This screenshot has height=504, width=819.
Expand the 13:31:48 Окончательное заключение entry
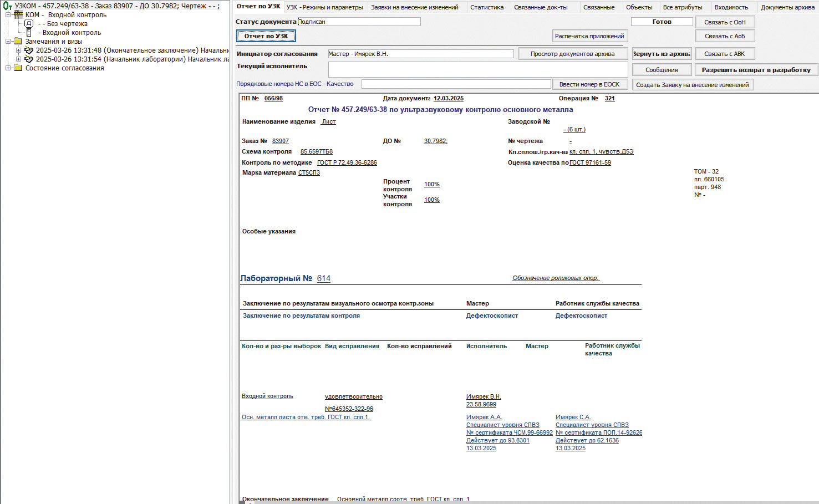click(x=19, y=50)
